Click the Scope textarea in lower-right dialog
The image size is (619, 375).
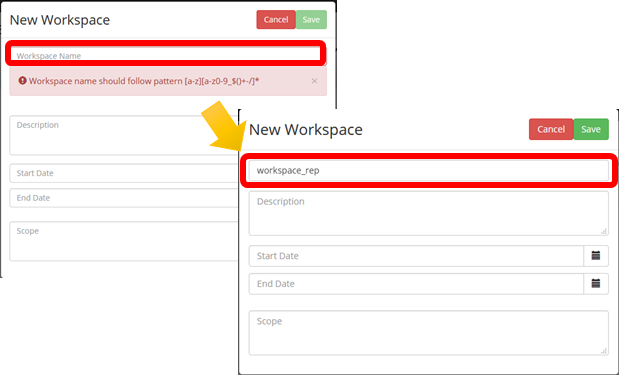(429, 333)
